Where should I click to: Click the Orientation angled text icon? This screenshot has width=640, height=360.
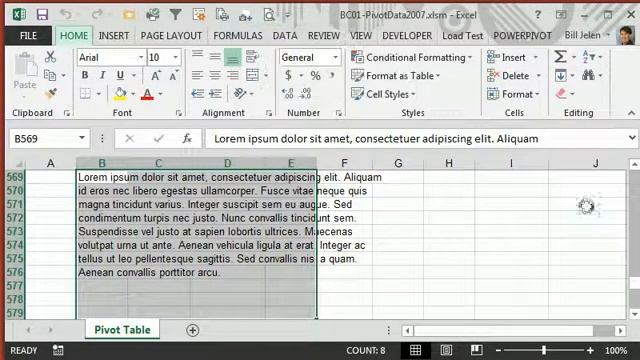click(240, 94)
